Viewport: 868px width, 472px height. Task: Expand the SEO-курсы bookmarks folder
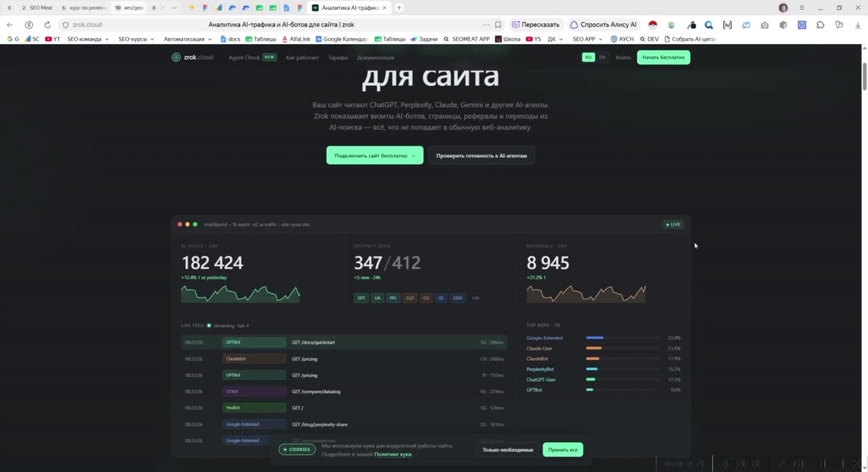[136, 39]
